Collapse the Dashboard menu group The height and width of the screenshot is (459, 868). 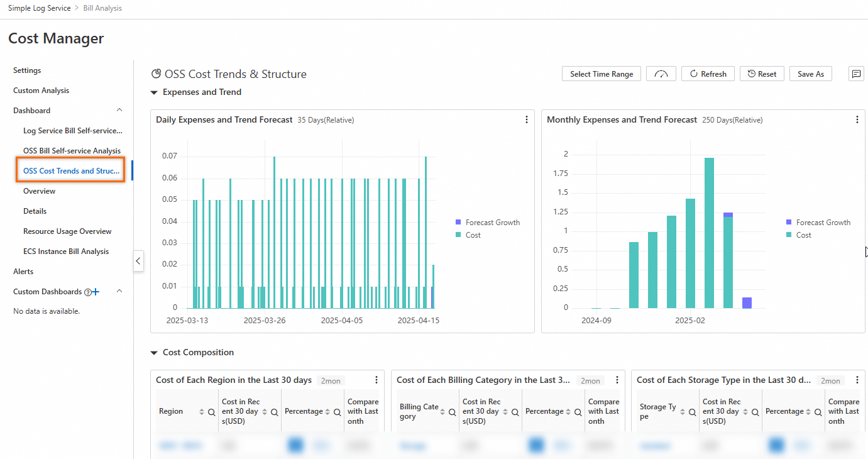119,111
